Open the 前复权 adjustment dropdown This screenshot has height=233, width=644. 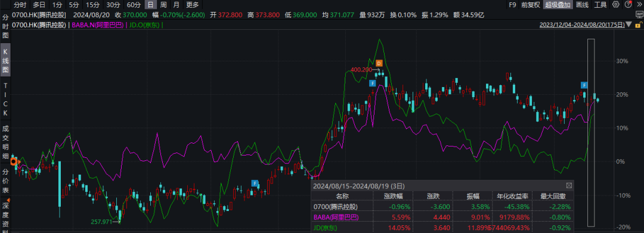pos(531,5)
